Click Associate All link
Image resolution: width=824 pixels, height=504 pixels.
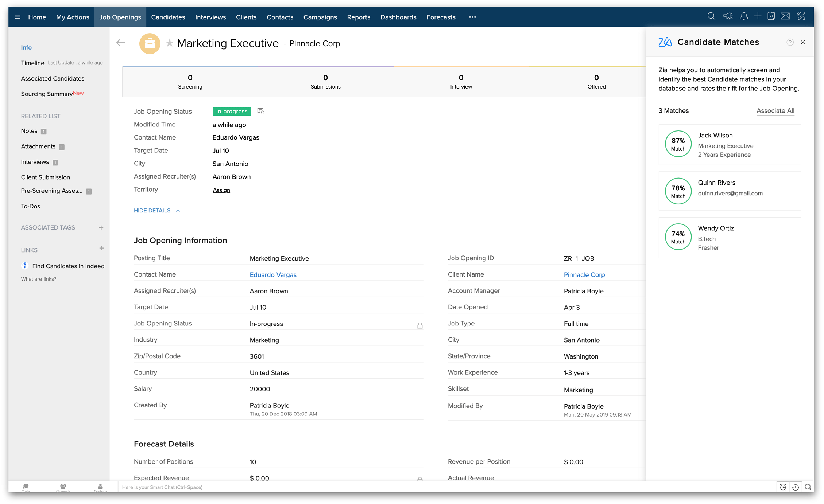(x=775, y=111)
